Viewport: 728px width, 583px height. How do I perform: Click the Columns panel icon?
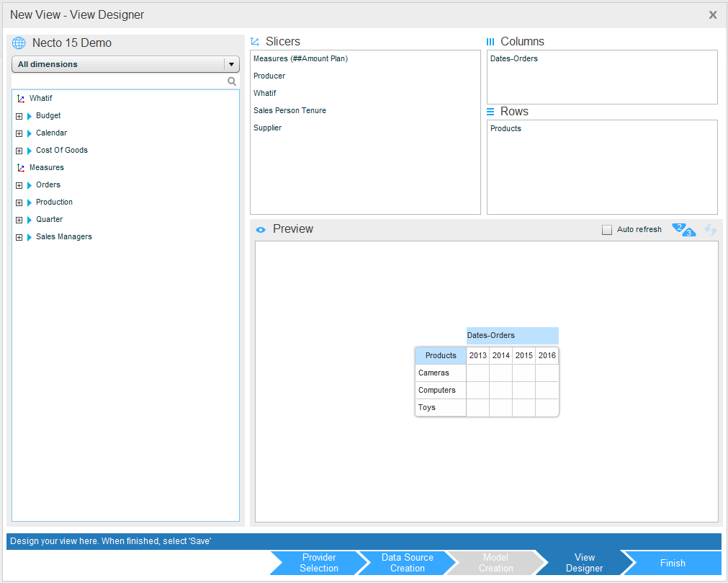pos(490,42)
